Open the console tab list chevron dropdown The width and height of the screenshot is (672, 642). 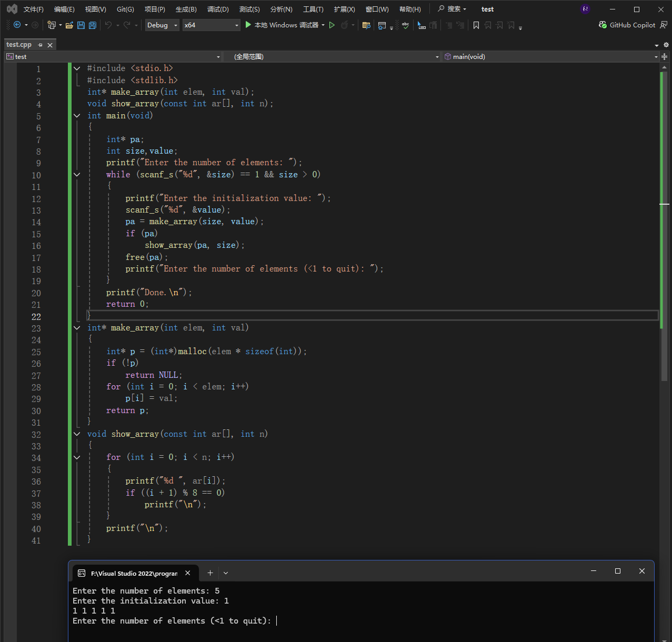pos(226,573)
